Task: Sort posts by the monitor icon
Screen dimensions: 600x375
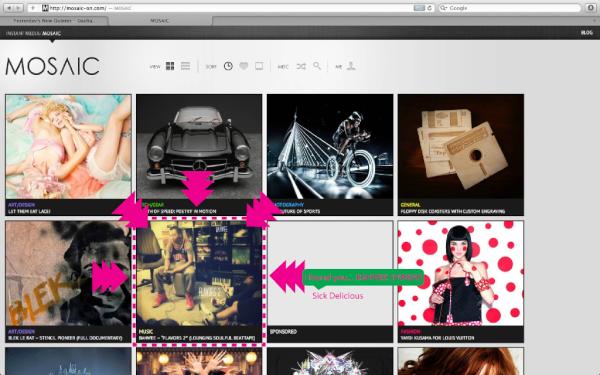Action: tap(259, 66)
